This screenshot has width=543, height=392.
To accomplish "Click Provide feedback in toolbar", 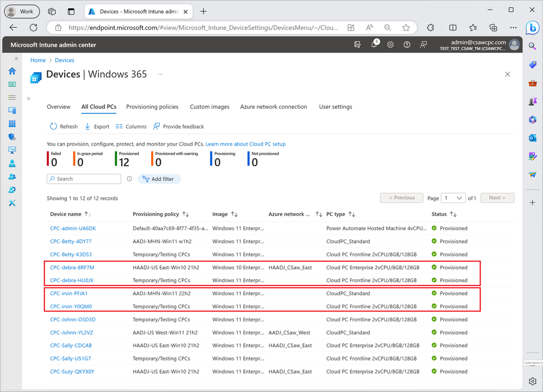I will (x=178, y=127).
